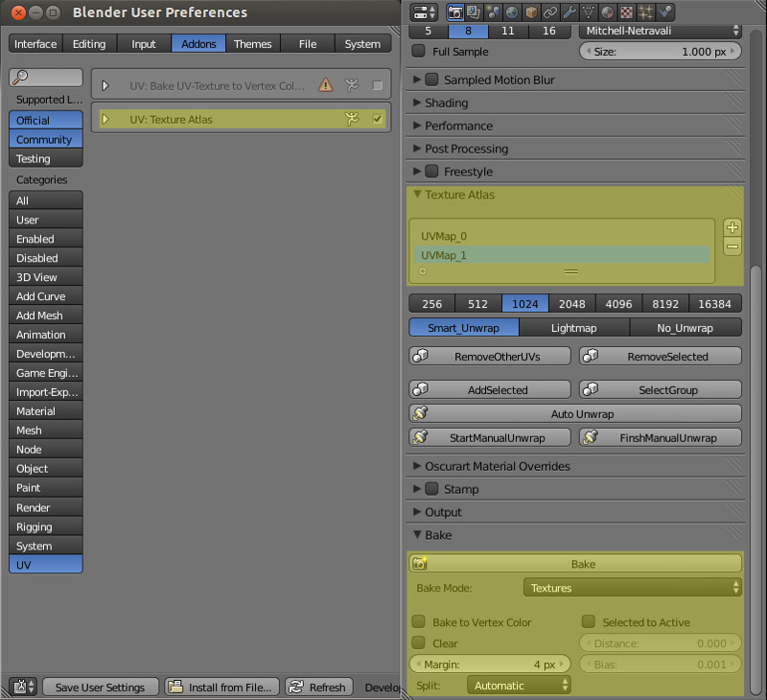Image resolution: width=767 pixels, height=700 pixels.
Task: Open the Particles properties icon
Action: tap(643, 12)
